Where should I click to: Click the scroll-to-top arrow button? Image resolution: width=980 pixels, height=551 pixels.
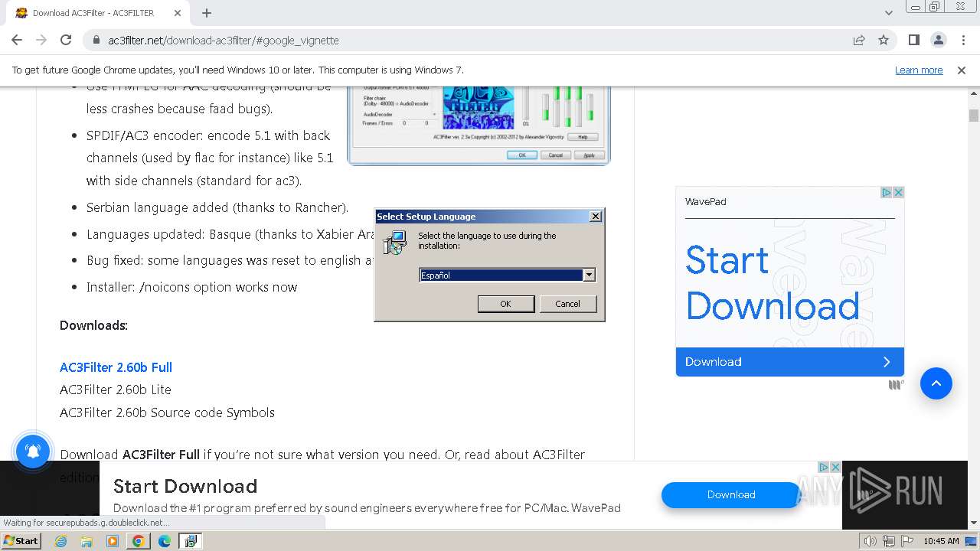tap(936, 383)
